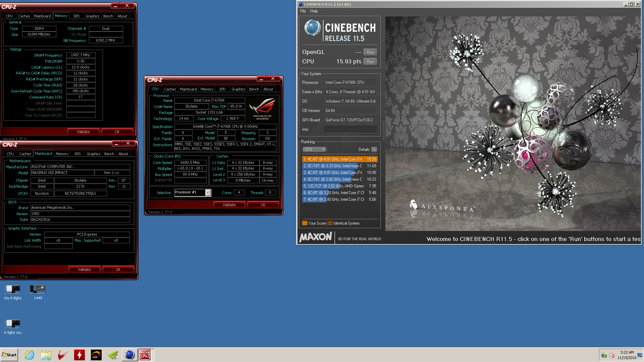Screen dimensions: 644x362
Task: Run the CPU benchmark in Cinebench
Action: [370, 62]
